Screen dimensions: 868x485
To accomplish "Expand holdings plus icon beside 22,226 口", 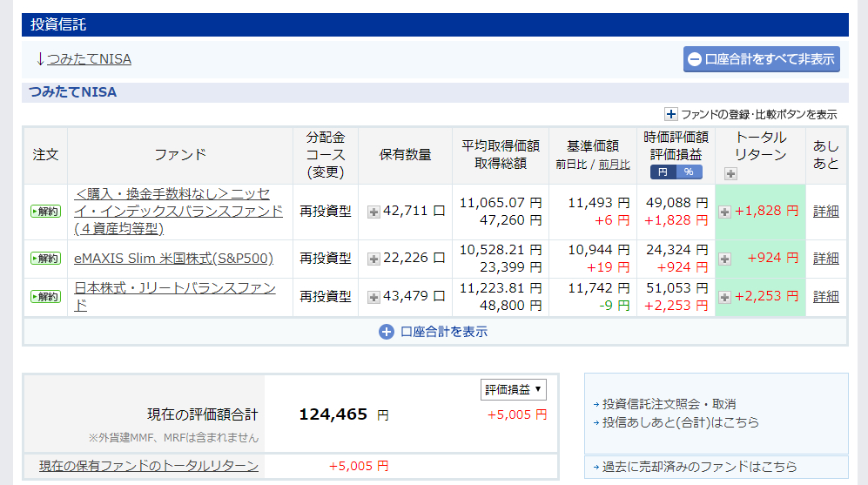I will [373, 259].
